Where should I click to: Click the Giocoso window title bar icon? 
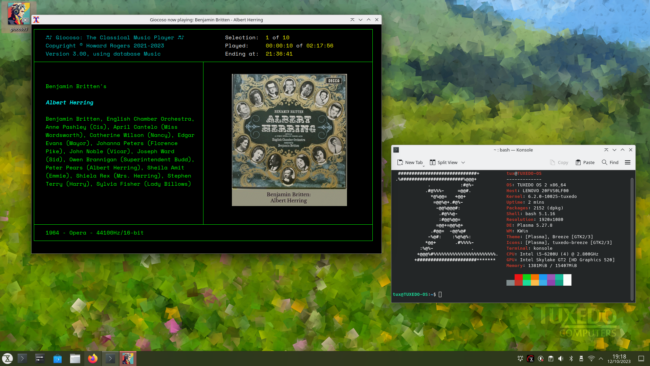point(36,19)
